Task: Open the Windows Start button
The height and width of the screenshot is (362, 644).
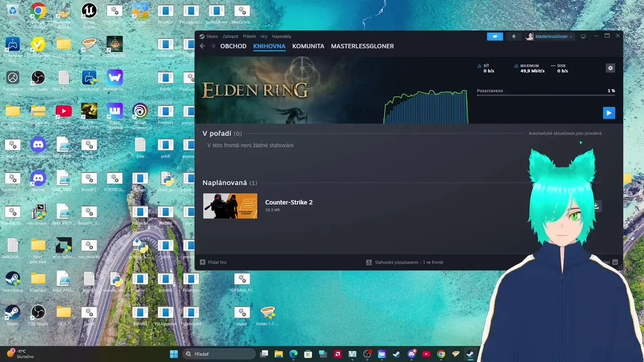Action: pos(174,353)
